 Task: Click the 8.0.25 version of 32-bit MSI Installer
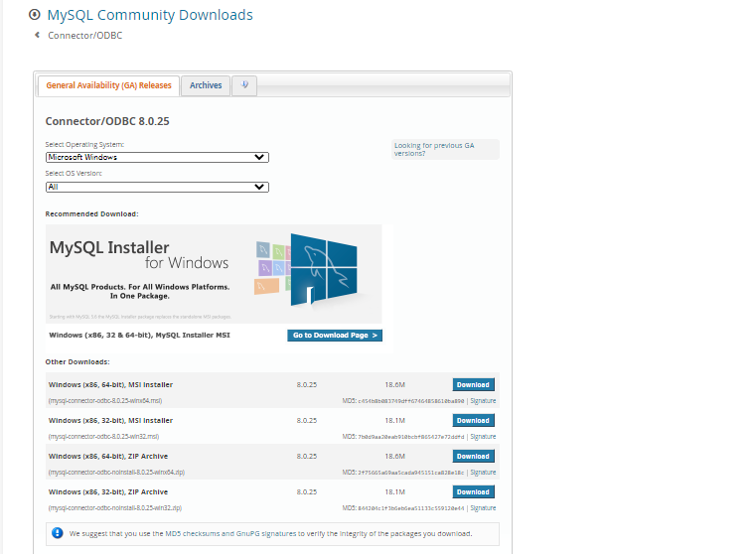[x=307, y=421]
